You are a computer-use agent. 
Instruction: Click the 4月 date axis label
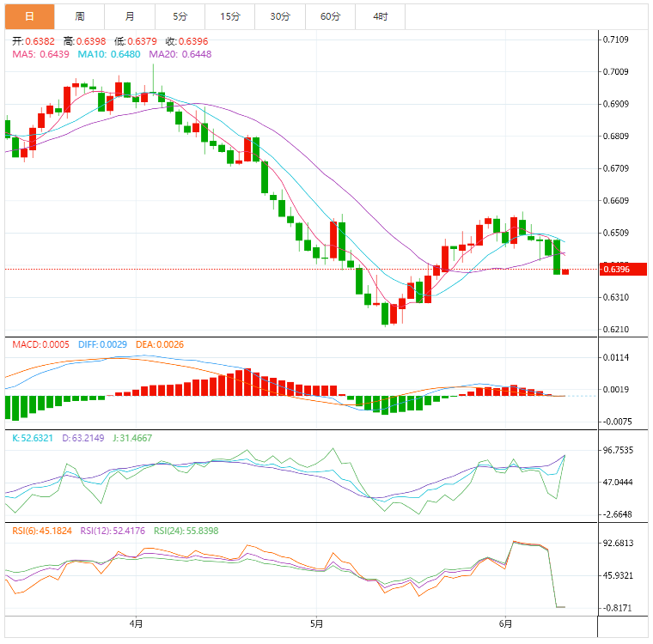[x=136, y=623]
